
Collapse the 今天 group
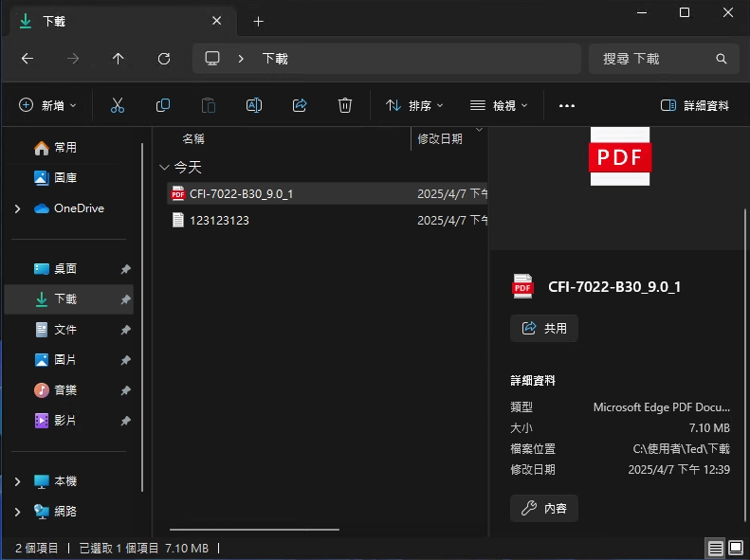tap(164, 167)
